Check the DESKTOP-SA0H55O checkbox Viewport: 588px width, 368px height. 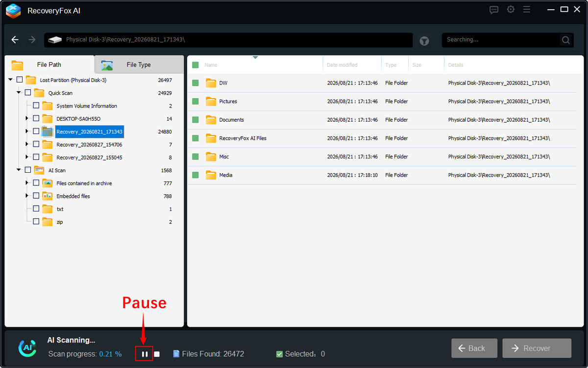tap(36, 118)
